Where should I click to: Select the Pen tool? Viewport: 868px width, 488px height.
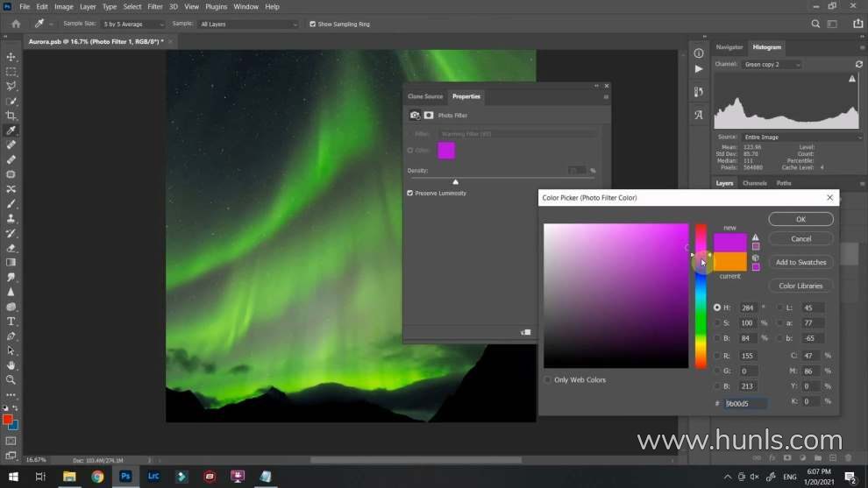(11, 336)
